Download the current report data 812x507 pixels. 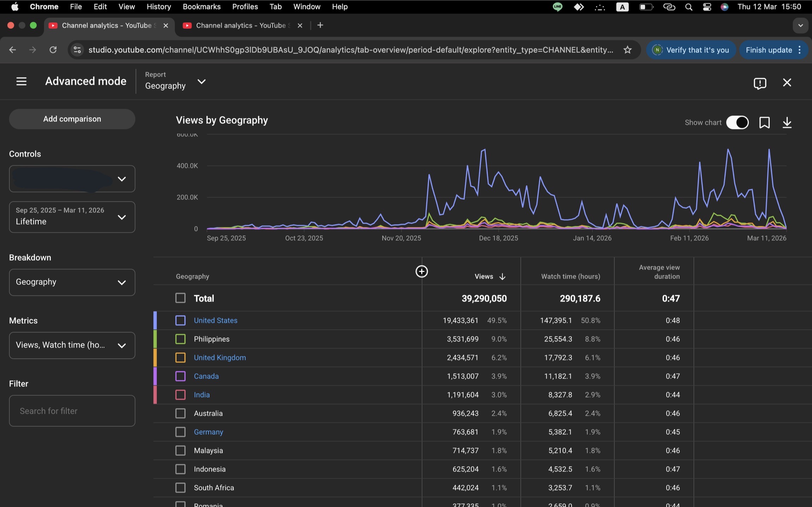[787, 123]
